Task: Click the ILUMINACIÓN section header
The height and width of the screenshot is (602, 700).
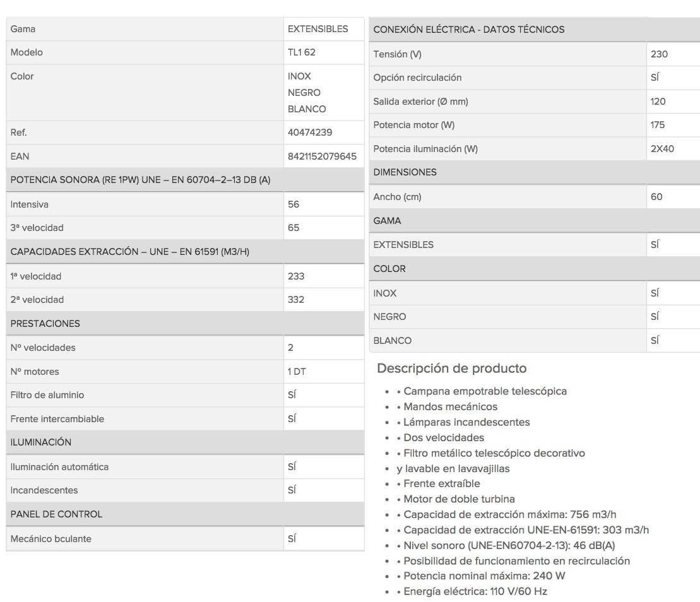Action: 186,442
